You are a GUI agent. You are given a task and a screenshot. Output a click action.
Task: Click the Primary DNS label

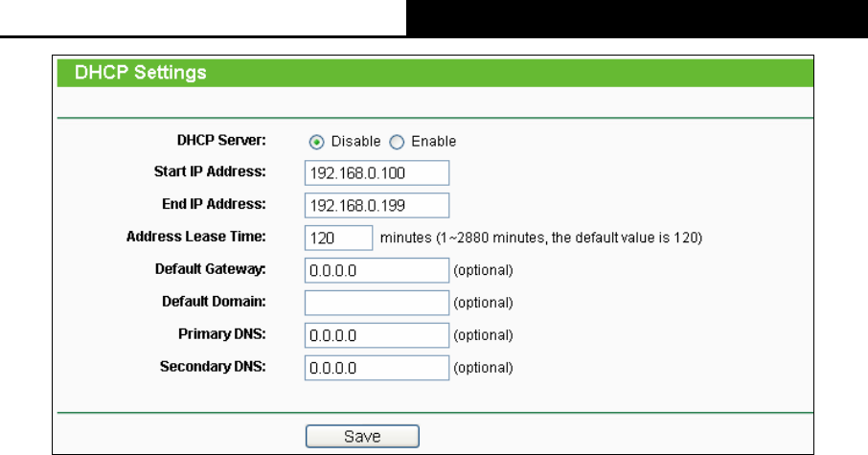(x=222, y=334)
